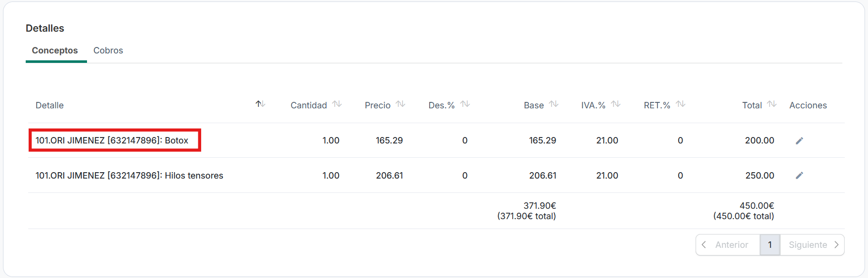The image size is (868, 278).
Task: Select page 1 in pagination
Action: pos(770,245)
